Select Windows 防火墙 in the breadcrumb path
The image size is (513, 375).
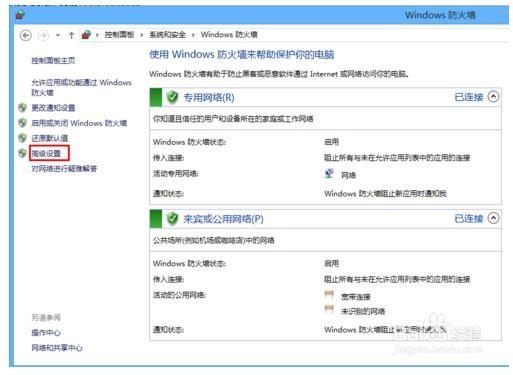point(229,35)
